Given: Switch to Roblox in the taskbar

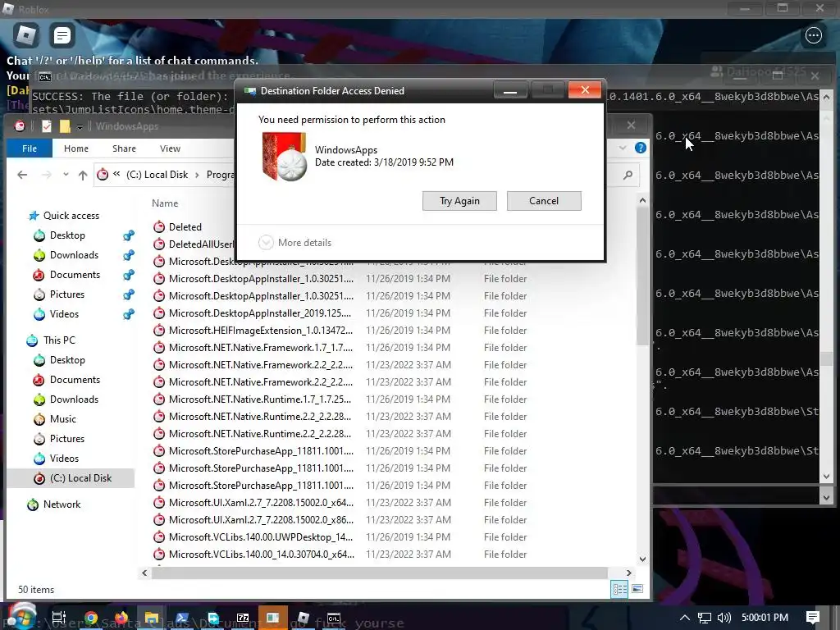Looking at the screenshot, I should [304, 619].
